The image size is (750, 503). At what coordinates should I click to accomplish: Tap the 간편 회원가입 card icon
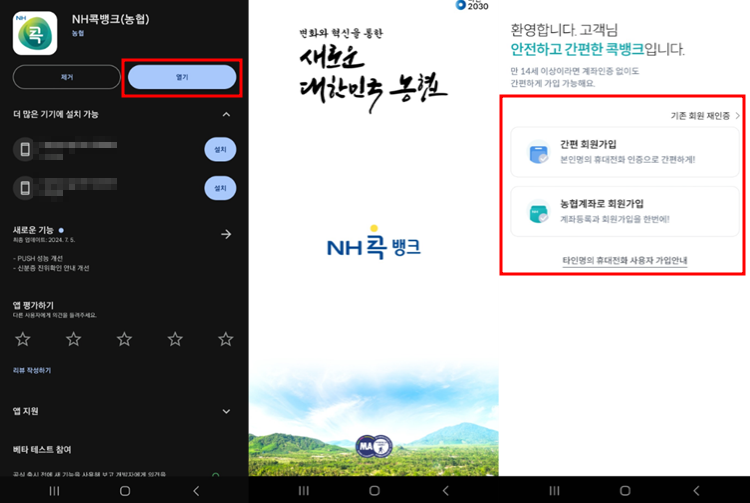[x=539, y=152]
